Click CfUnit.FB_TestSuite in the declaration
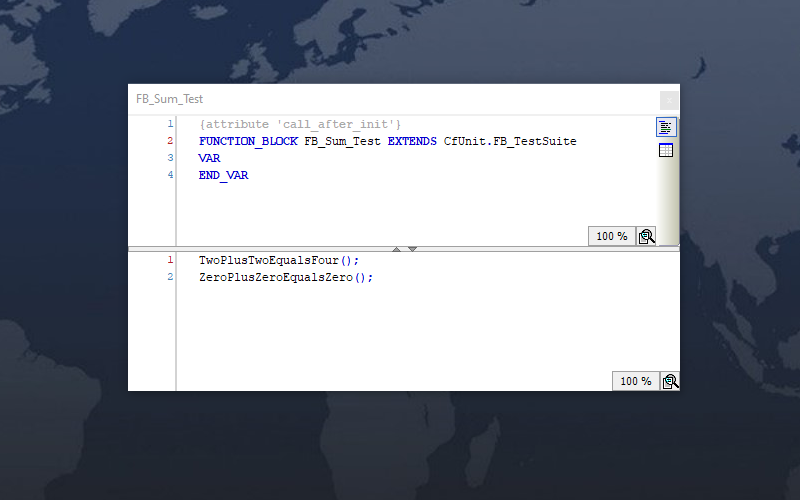This screenshot has width=800, height=500. coord(510,141)
